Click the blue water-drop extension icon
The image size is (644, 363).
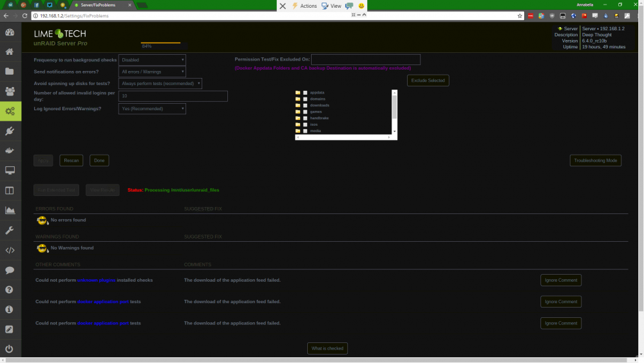pyautogui.click(x=606, y=15)
